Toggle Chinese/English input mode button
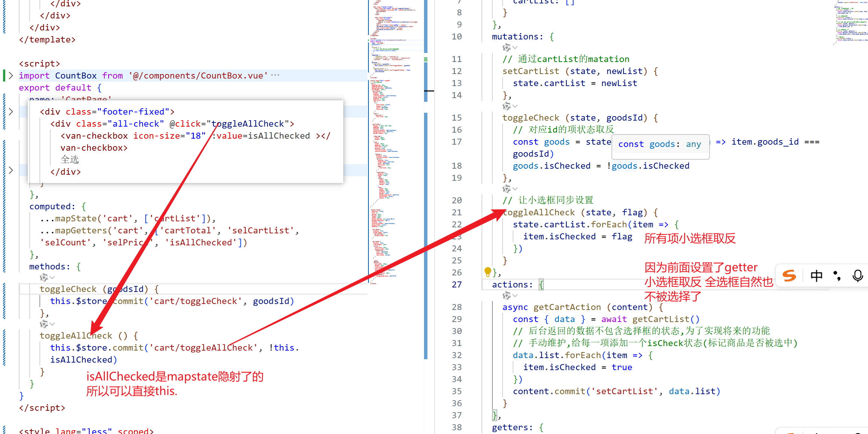 [816, 276]
